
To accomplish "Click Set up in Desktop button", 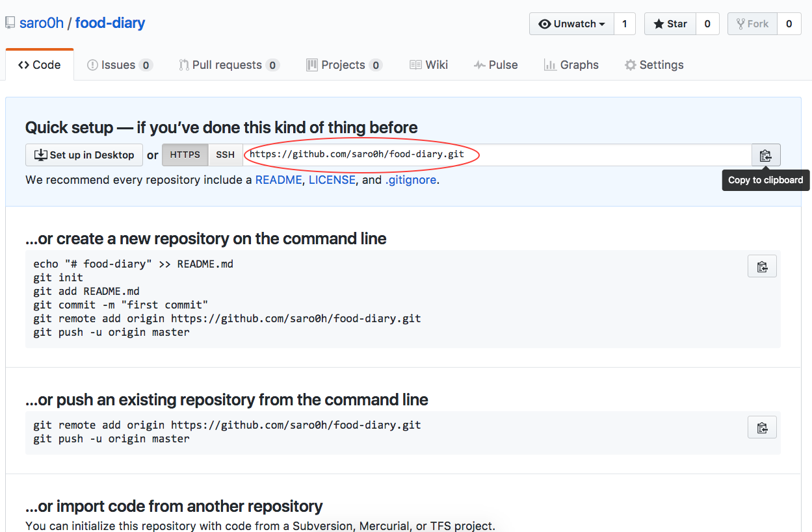I will click(84, 155).
